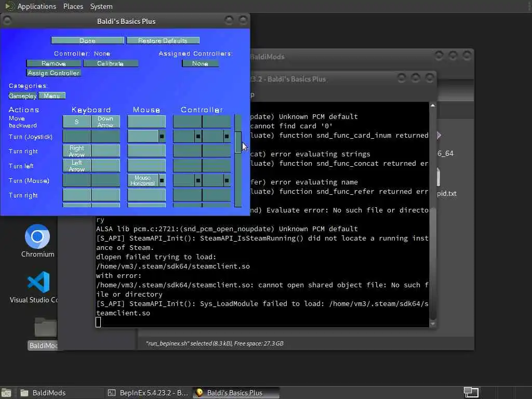Open the Places menu

73,6
